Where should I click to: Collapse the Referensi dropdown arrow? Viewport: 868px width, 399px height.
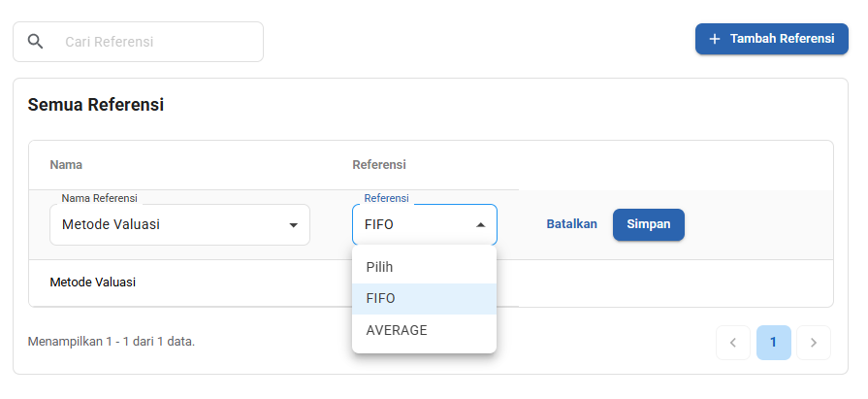pos(480,225)
